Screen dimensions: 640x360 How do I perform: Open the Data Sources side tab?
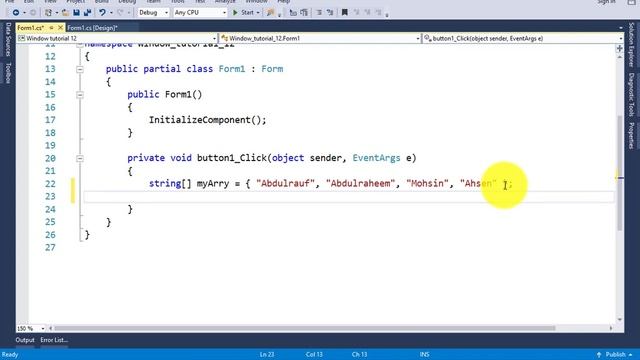pos(8,40)
